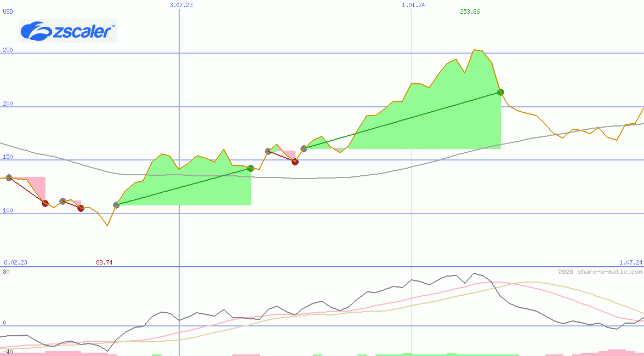Click the 6.02.23 date label

click(x=14, y=262)
